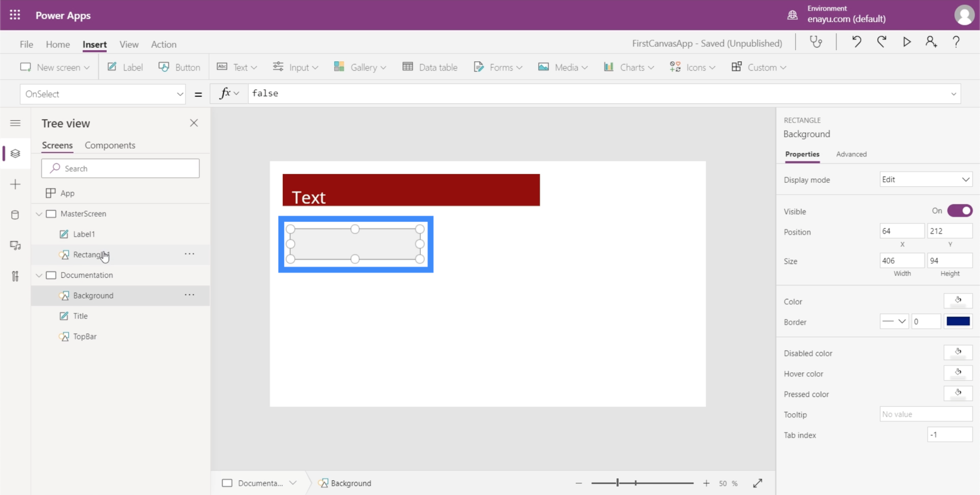This screenshot has width=980, height=495.
Task: Select Label1 in the tree
Action: coord(84,234)
